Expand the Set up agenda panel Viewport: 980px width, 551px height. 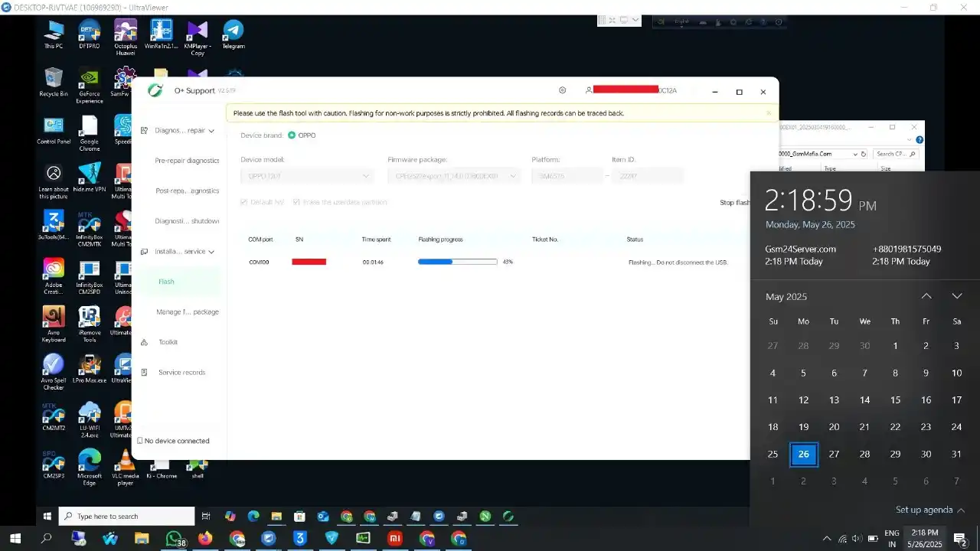pos(930,510)
